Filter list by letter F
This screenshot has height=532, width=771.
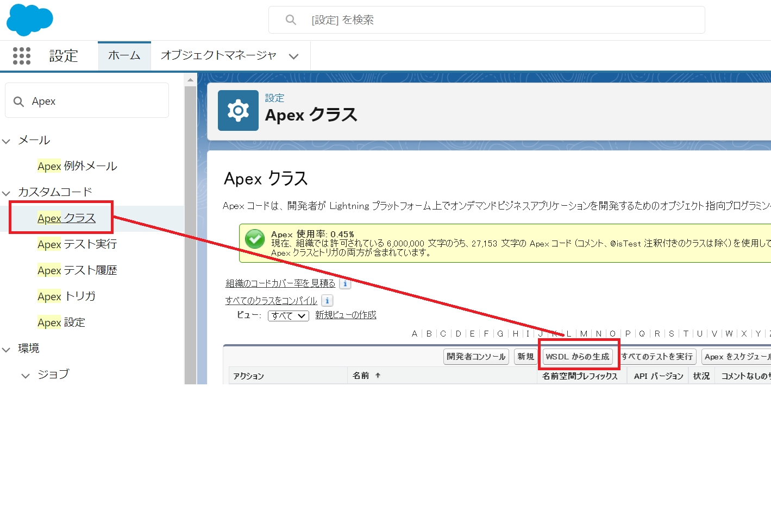[x=486, y=334]
